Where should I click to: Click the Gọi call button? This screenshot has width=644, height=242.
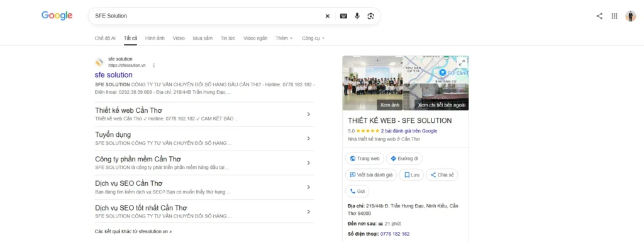tap(357, 192)
